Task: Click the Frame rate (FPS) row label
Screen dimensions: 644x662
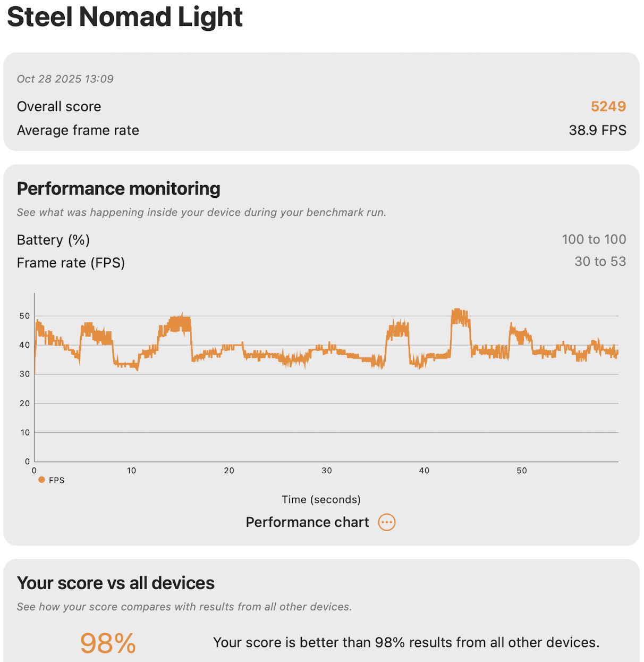Action: [x=71, y=263]
